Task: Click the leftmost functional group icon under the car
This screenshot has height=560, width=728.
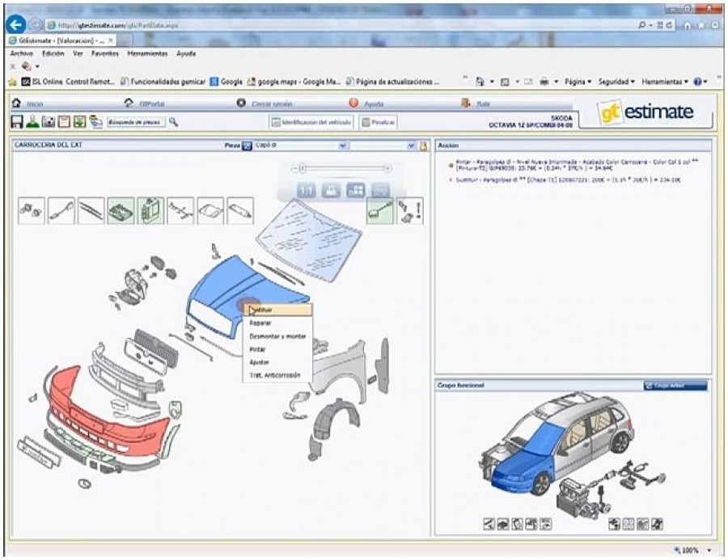Action: click(489, 524)
